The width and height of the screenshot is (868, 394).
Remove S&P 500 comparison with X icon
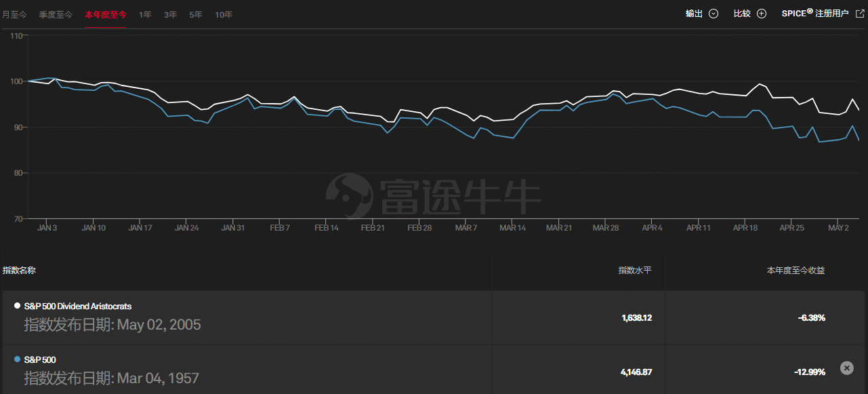coord(846,368)
